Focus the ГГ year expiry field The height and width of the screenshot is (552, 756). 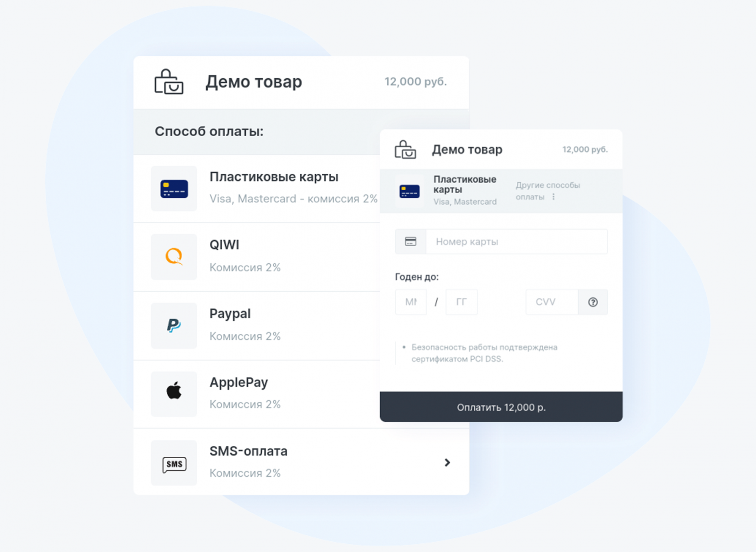click(x=462, y=302)
